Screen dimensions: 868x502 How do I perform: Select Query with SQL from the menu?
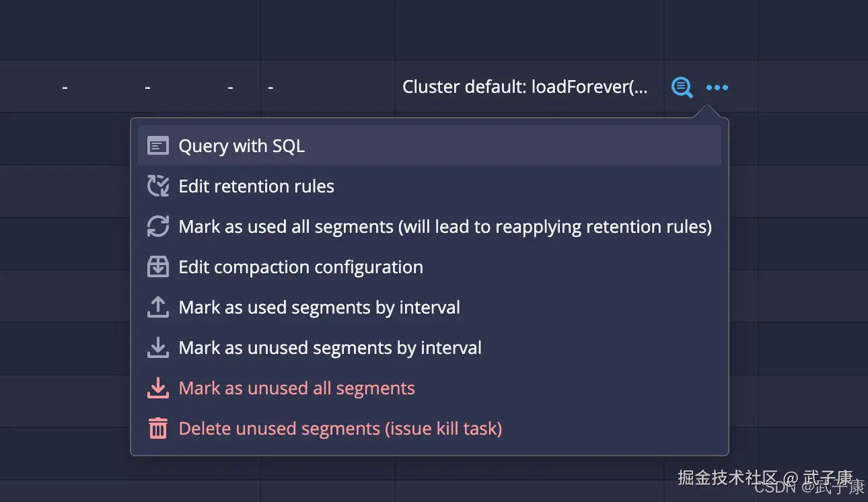(x=241, y=145)
